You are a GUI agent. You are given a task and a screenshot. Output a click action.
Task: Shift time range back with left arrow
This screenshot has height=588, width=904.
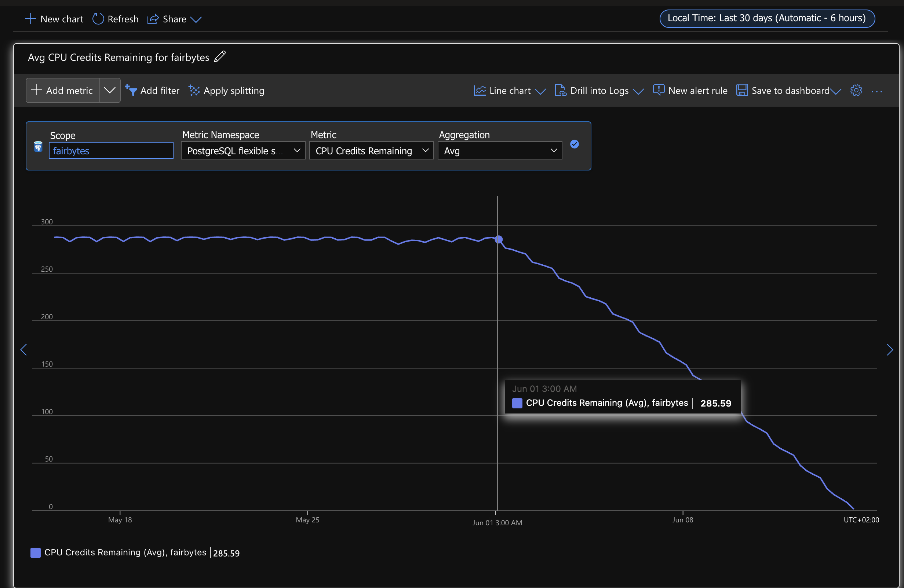23,350
